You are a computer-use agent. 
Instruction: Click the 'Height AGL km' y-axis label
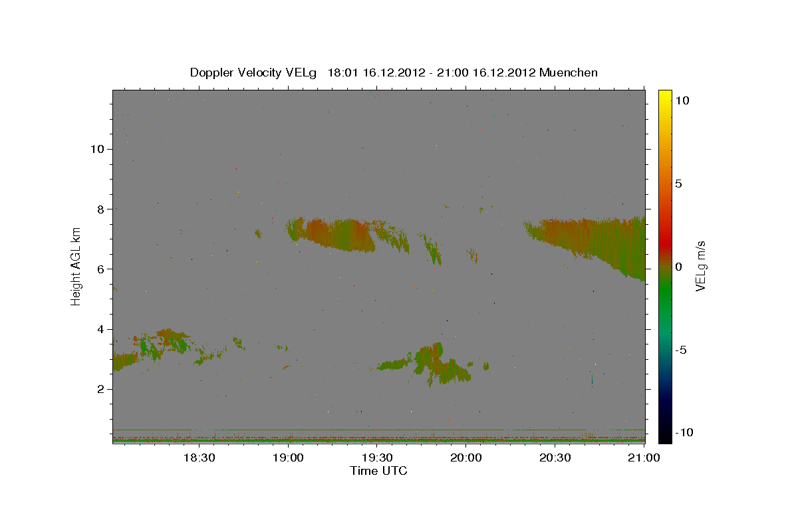(x=76, y=265)
